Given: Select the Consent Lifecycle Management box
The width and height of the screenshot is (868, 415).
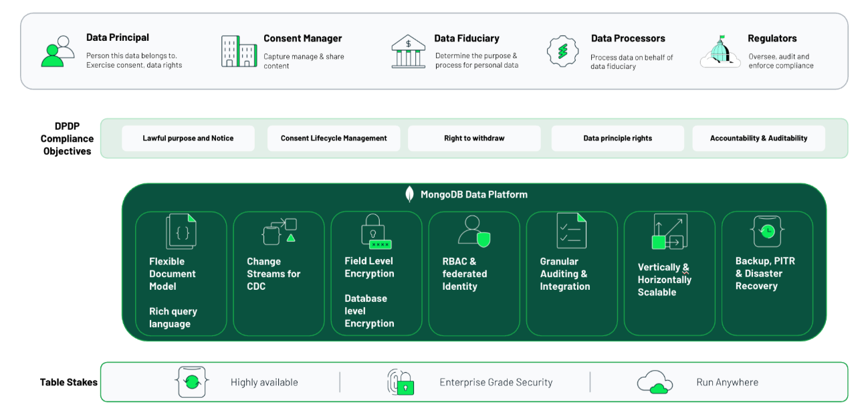Looking at the screenshot, I should pyautogui.click(x=334, y=139).
